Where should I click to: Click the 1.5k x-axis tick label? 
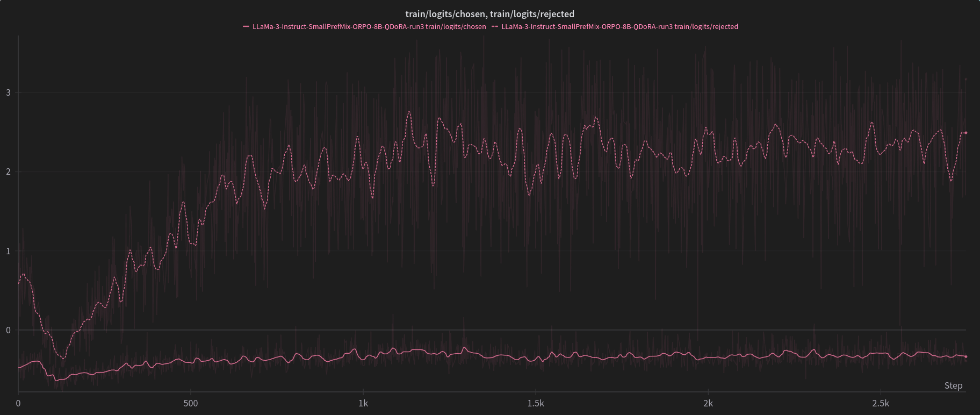[x=536, y=403]
